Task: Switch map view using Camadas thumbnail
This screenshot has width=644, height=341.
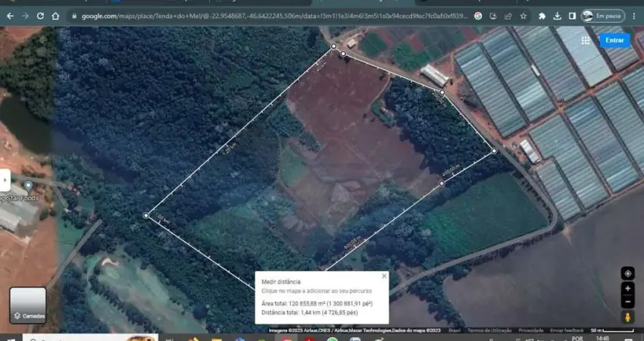Action: (x=28, y=305)
